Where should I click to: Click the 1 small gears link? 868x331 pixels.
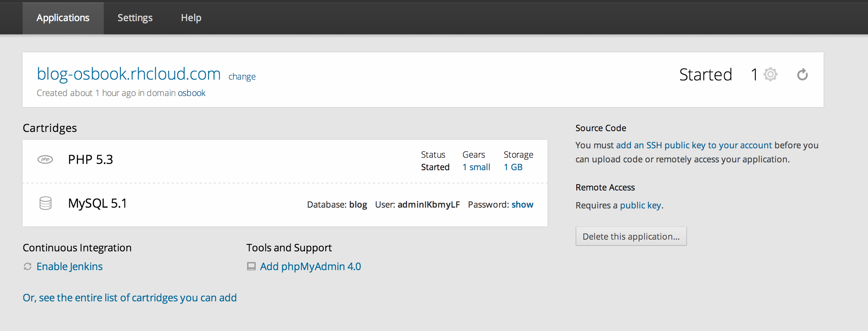[x=476, y=167]
